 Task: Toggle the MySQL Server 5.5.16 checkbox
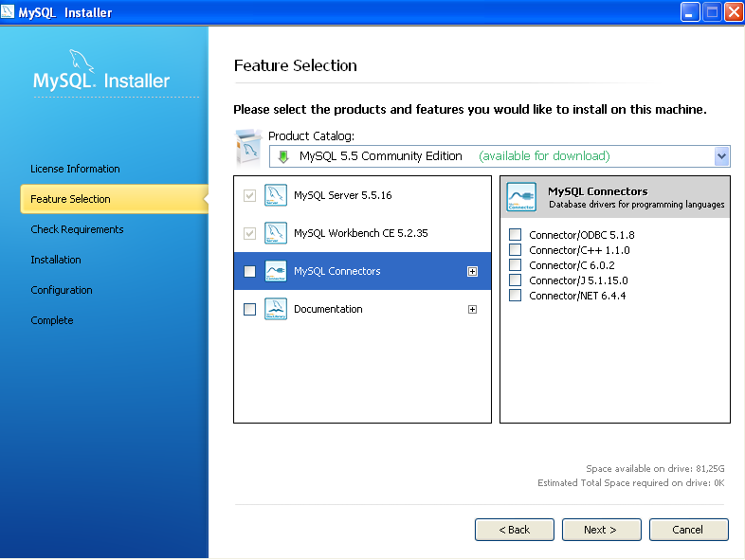pyautogui.click(x=249, y=196)
